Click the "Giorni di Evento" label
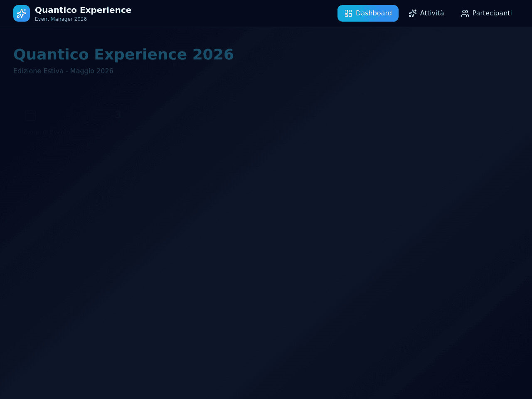532x399 pixels. tap(47, 133)
